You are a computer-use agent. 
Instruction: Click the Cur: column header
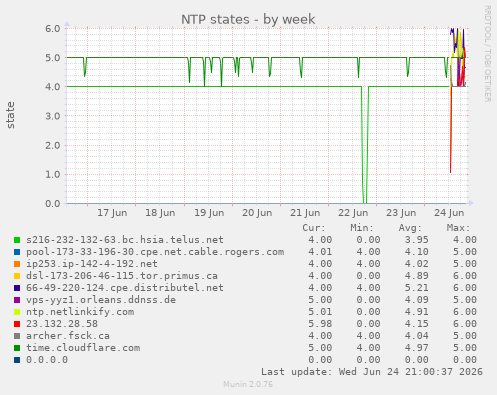314,228
